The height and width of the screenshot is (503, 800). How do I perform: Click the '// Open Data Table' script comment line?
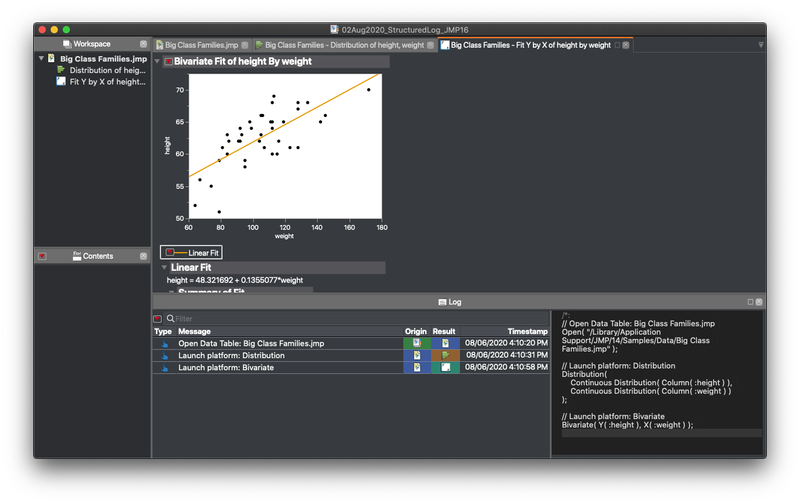(x=638, y=323)
